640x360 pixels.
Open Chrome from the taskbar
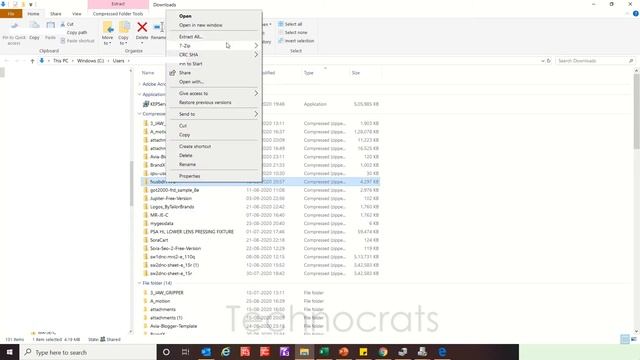[x=383, y=352]
